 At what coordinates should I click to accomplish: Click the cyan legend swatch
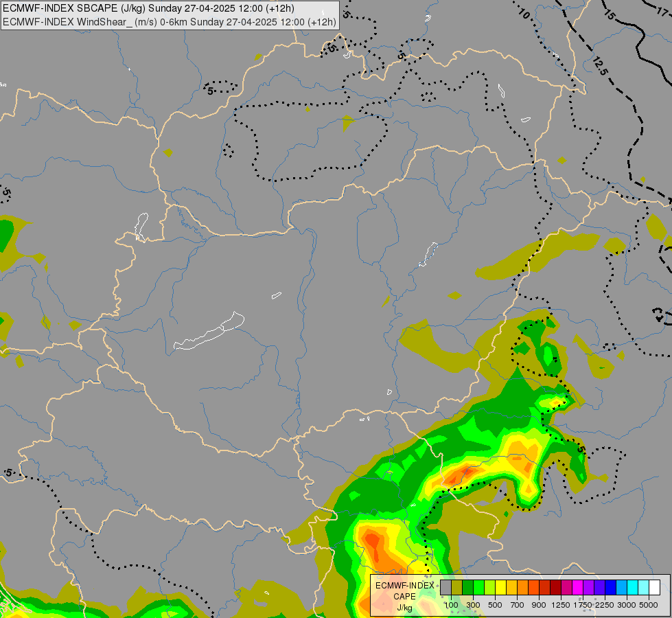633,587
